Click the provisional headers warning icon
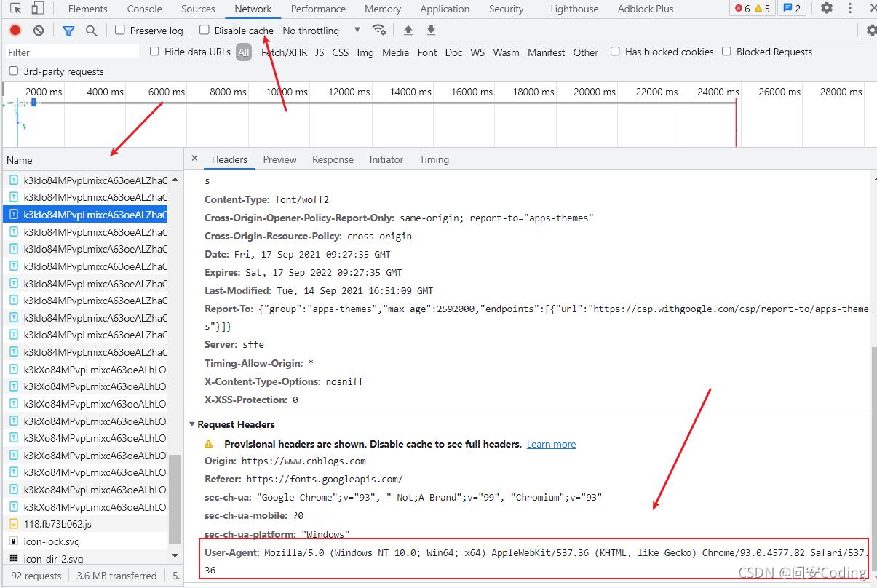877x588 pixels. click(x=209, y=443)
